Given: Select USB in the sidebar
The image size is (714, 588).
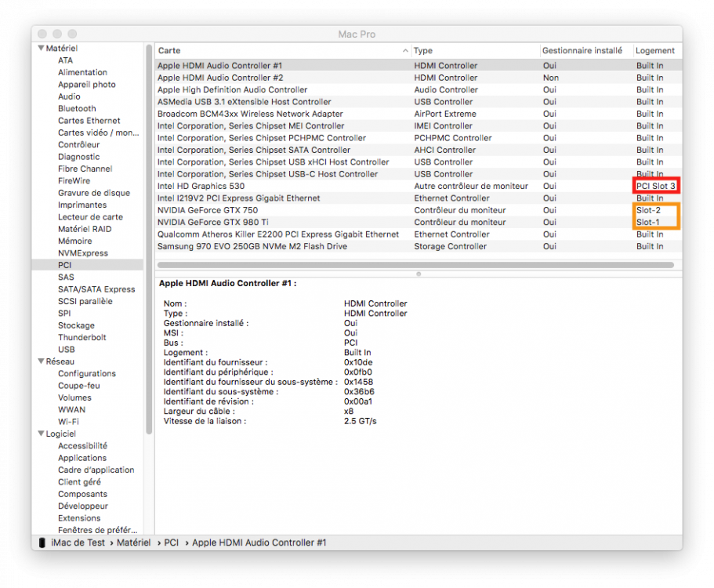Looking at the screenshot, I should click(66, 350).
